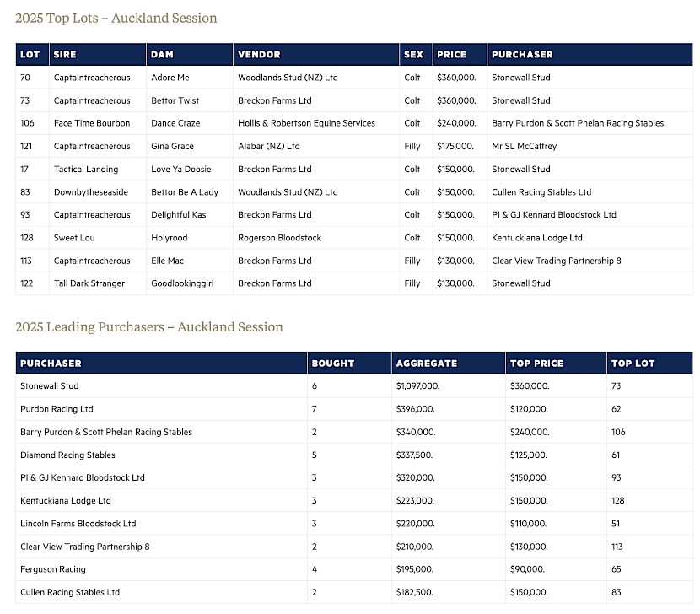This screenshot has height=614, width=700.
Task: Select the '$220,000.' aggregate value
Action: (415, 524)
